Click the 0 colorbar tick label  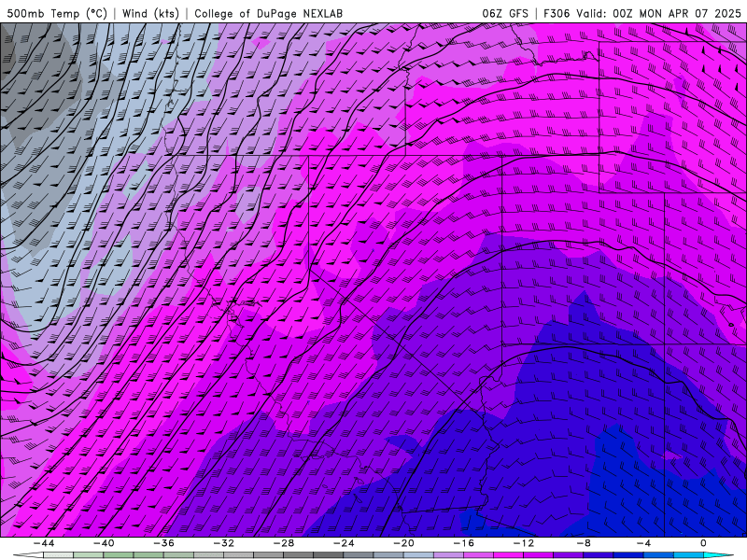click(x=703, y=543)
